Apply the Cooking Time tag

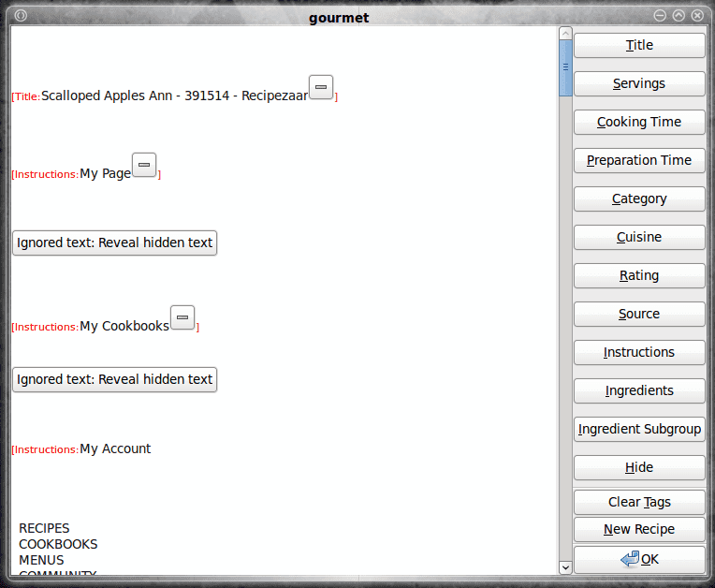(x=639, y=122)
